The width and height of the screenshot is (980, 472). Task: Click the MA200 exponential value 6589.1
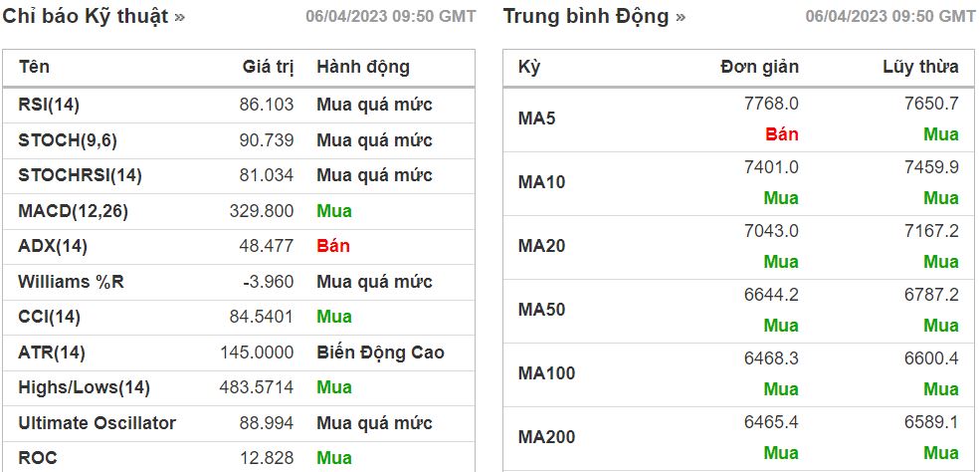[x=931, y=422]
